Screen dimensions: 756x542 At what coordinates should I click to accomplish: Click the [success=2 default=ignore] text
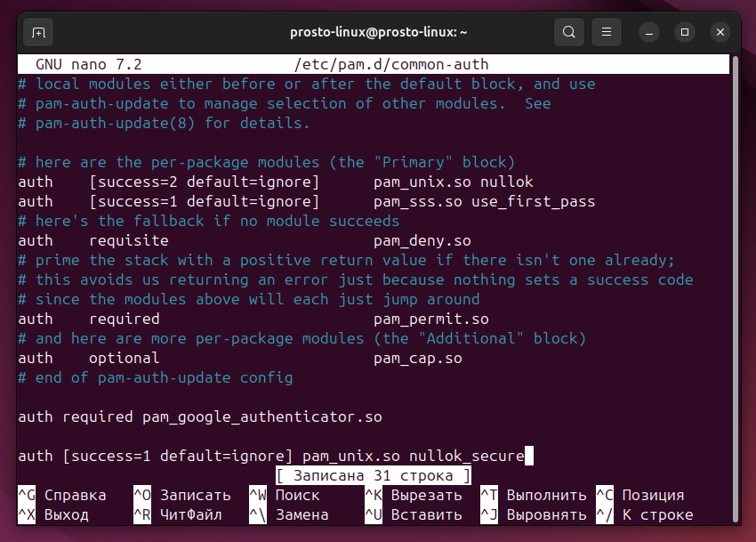pos(205,182)
